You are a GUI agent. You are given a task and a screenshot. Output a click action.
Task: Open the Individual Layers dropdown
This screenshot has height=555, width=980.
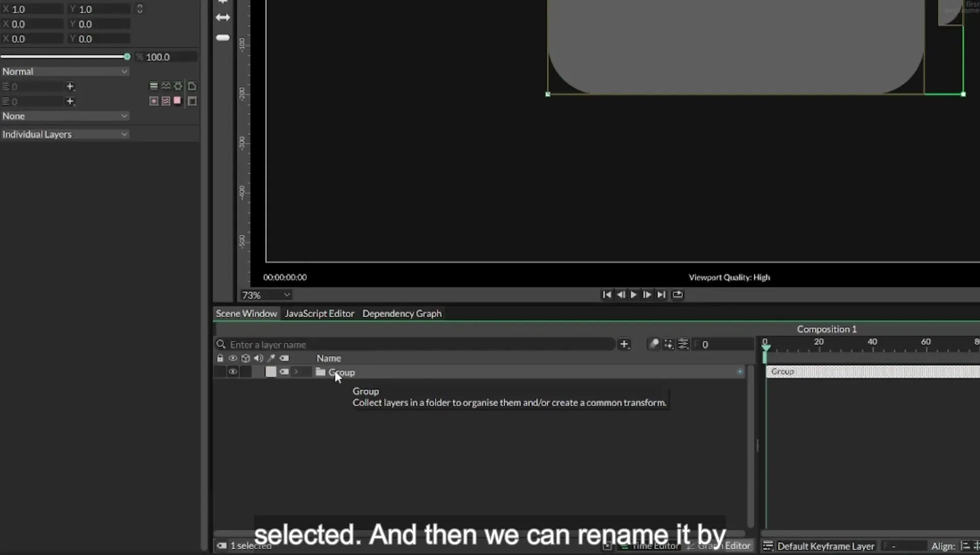tap(65, 135)
